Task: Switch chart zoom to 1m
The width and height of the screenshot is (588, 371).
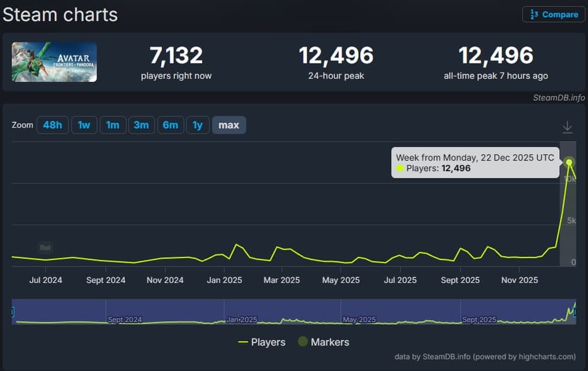Action: (x=113, y=125)
